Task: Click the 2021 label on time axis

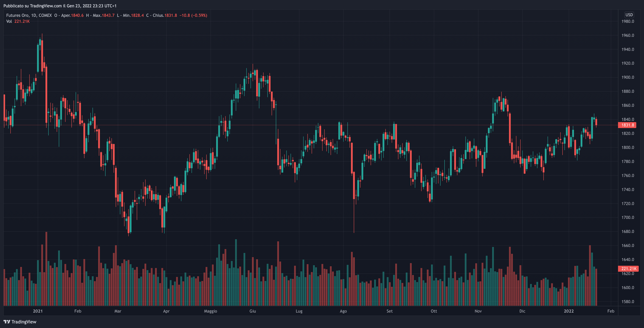Action: [38, 311]
